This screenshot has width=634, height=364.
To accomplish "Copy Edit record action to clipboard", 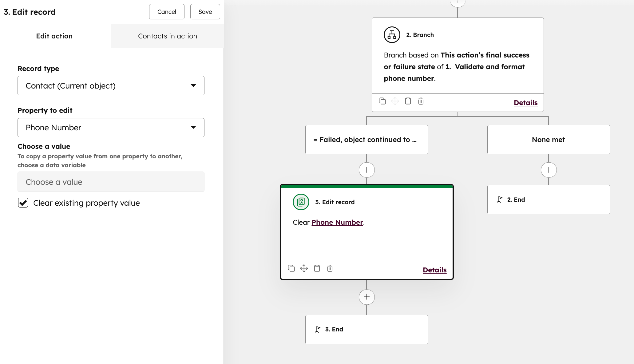I will click(317, 268).
